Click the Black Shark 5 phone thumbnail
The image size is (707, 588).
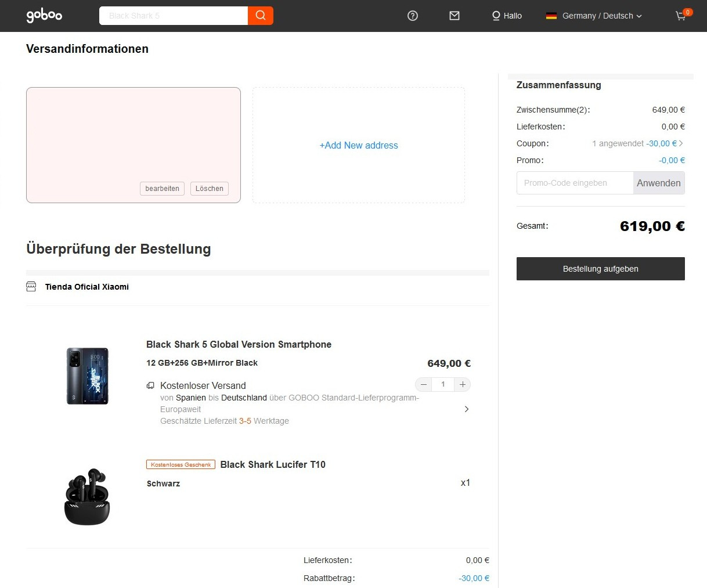[88, 376]
